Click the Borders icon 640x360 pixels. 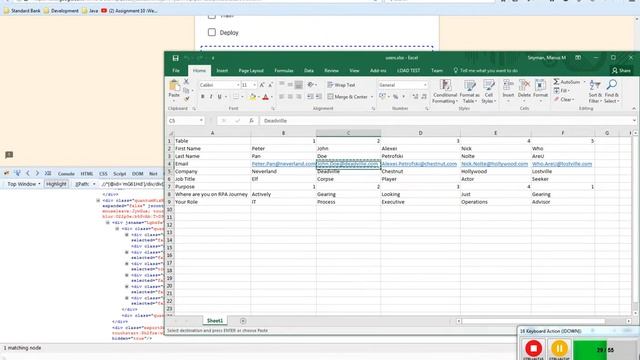click(236, 97)
